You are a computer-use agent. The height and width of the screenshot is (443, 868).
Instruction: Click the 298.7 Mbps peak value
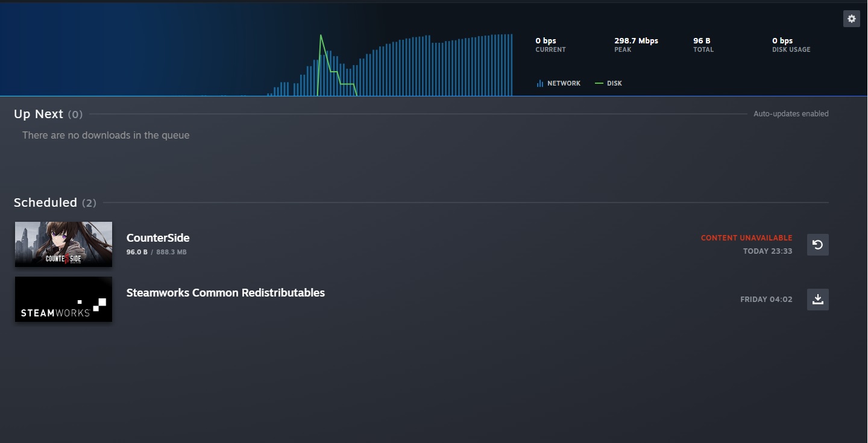pyautogui.click(x=636, y=41)
